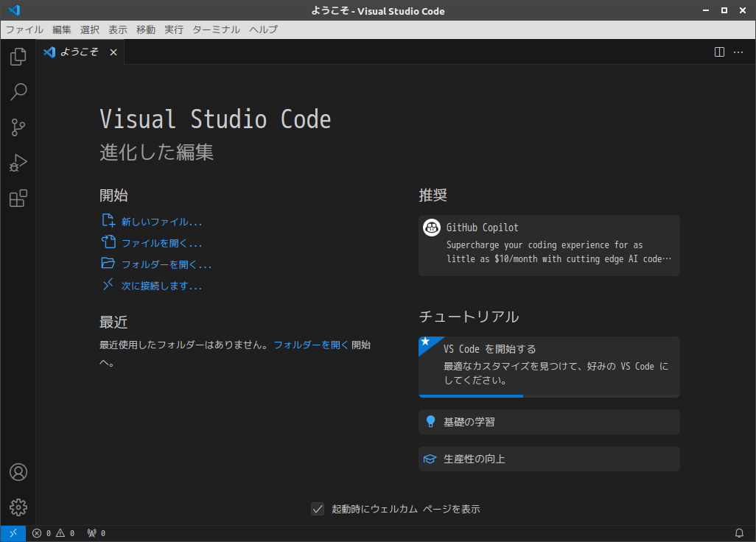Open the notifications bell
The width and height of the screenshot is (756, 542).
coord(739,533)
